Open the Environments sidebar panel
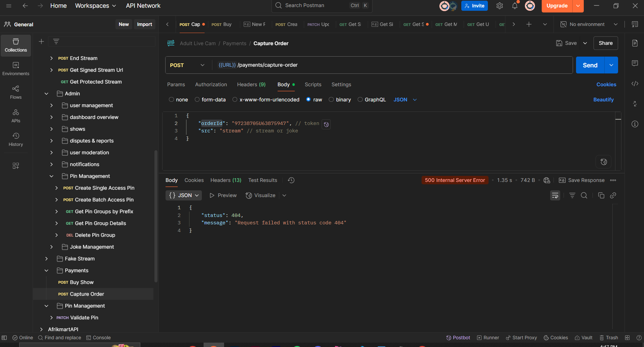 click(x=16, y=69)
